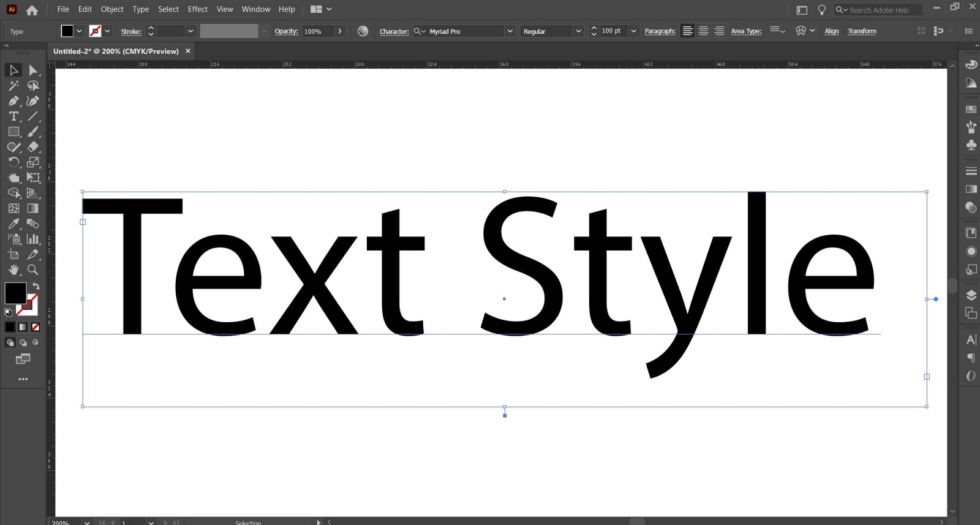The width and height of the screenshot is (980, 525).
Task: Select the Line Segment tool
Action: coord(33,116)
